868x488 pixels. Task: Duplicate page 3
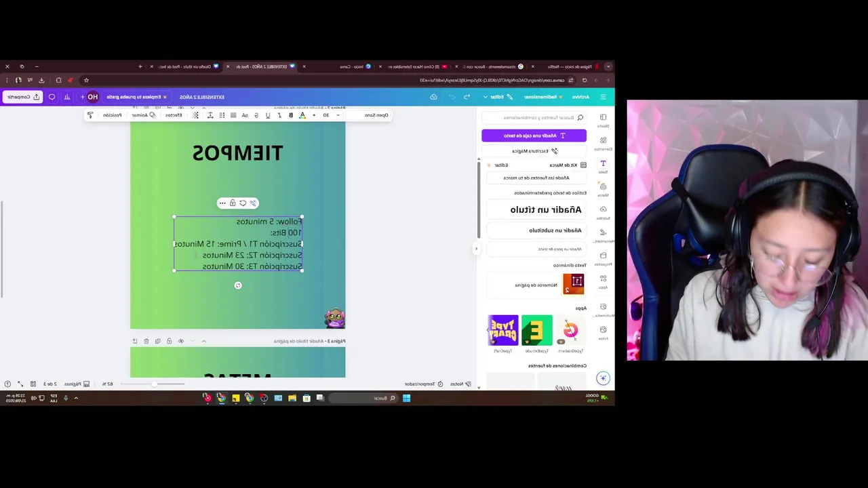pos(157,341)
